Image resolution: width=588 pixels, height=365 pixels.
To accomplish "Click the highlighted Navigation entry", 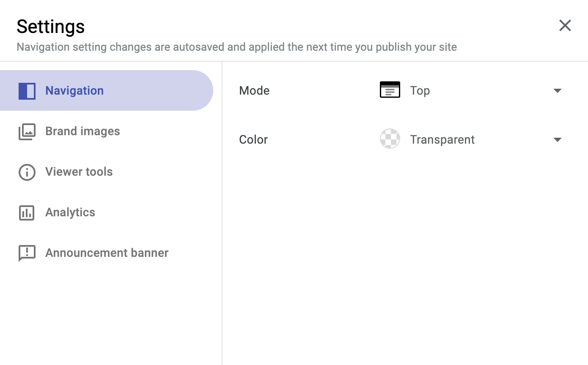I will (74, 90).
